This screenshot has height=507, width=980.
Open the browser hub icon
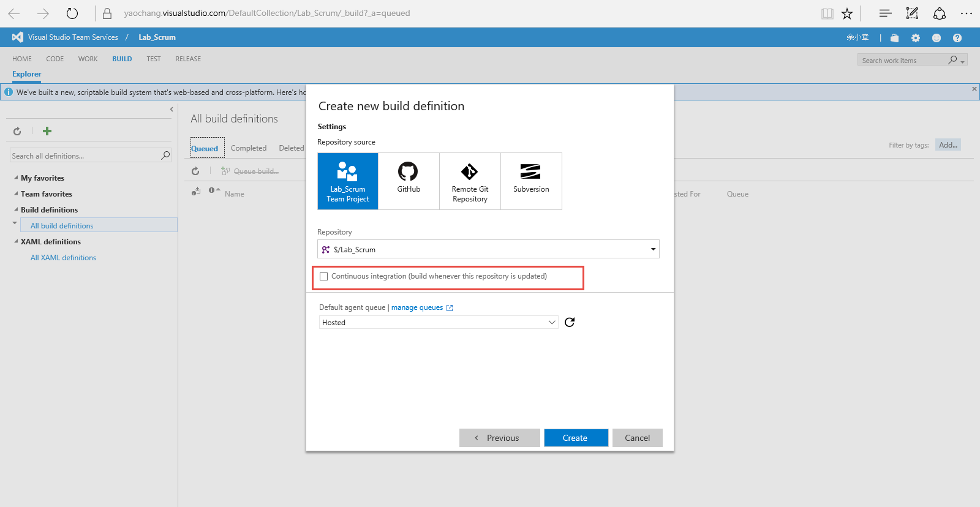885,13
